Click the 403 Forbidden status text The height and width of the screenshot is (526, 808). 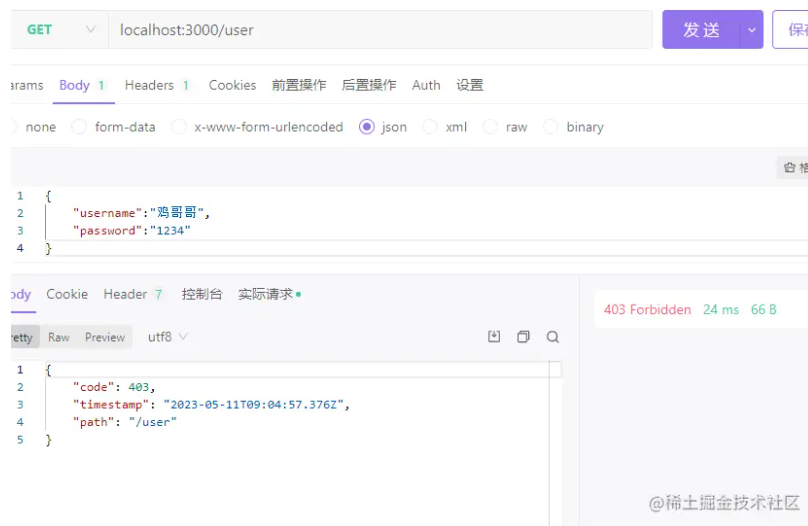(x=647, y=310)
